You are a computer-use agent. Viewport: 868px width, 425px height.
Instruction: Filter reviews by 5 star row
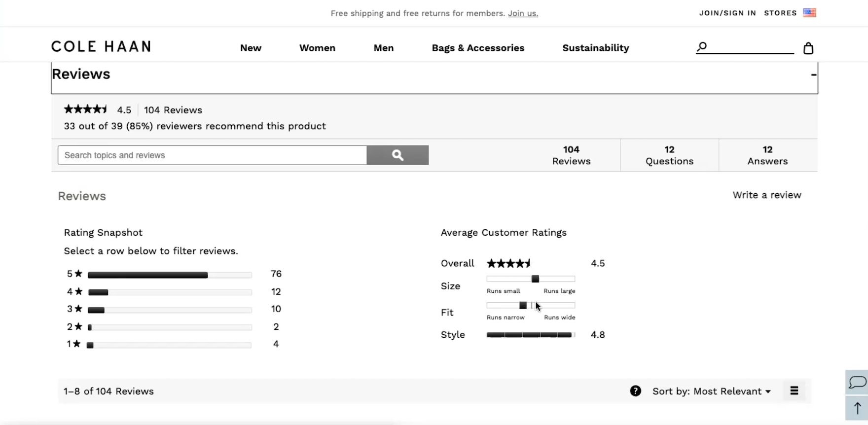pyautogui.click(x=170, y=274)
